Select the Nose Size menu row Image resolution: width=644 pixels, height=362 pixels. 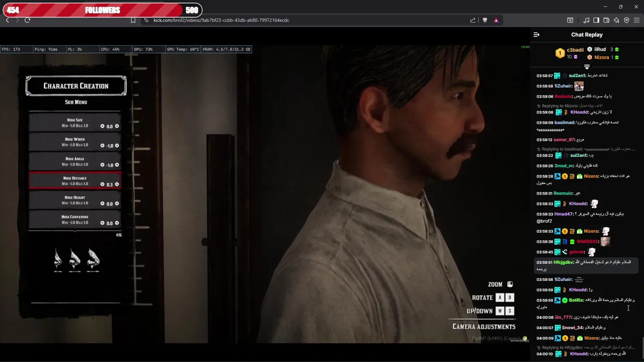[x=75, y=123]
